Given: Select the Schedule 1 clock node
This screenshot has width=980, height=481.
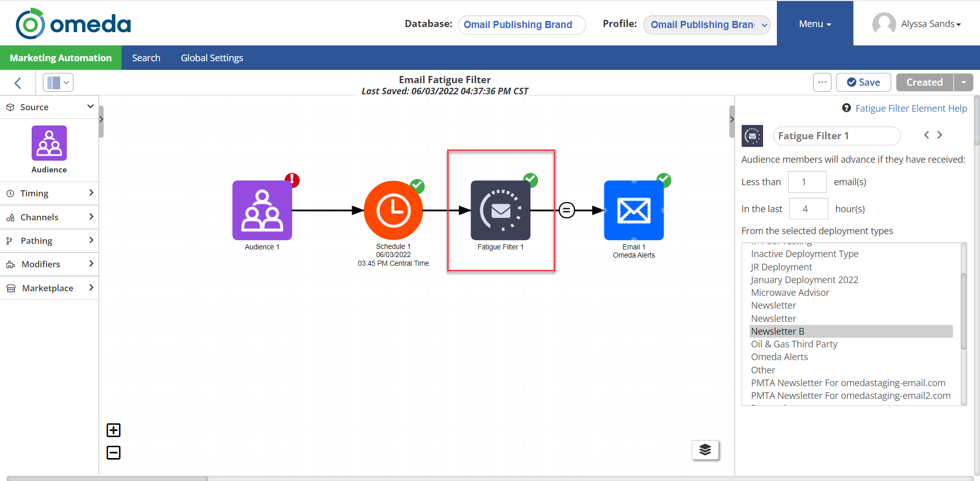Looking at the screenshot, I should pyautogui.click(x=393, y=210).
